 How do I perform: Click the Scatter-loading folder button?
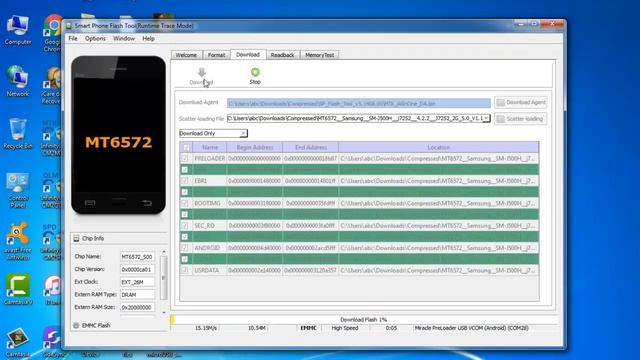[521, 119]
